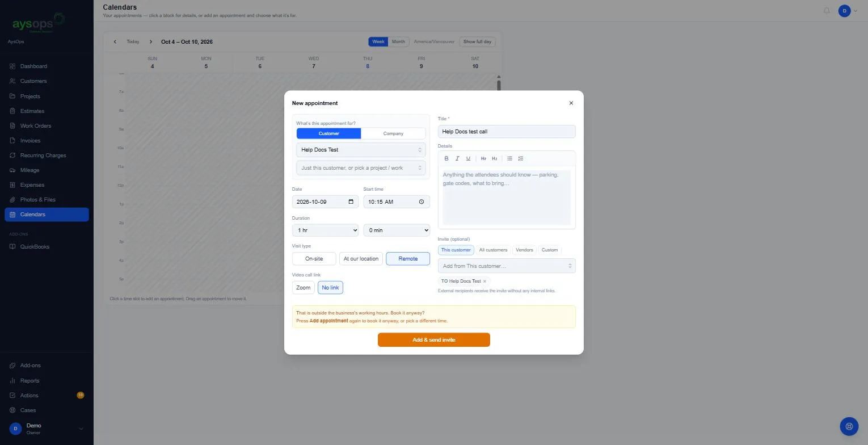Image resolution: width=868 pixels, height=445 pixels.
Task: Click Add & send invite button
Action: tap(434, 340)
